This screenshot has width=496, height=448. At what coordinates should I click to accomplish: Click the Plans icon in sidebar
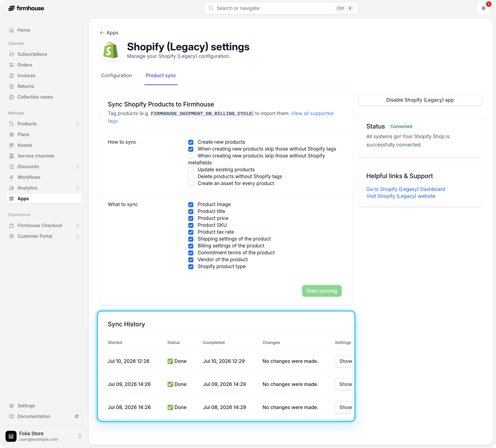tap(12, 134)
